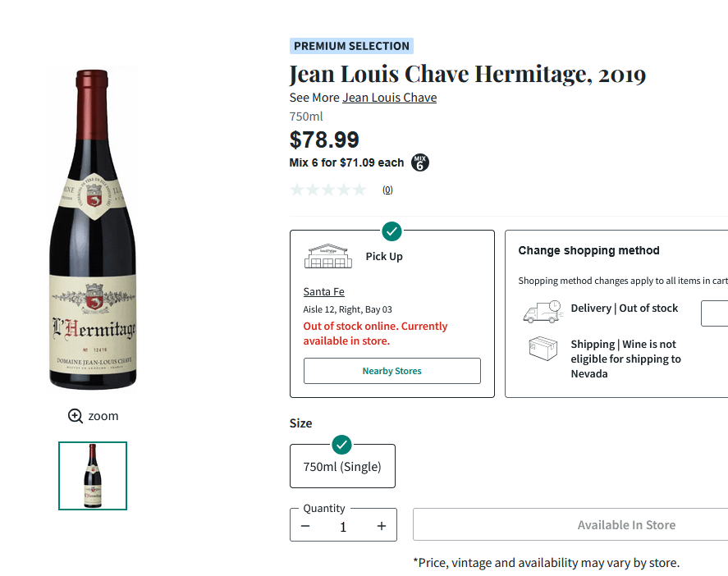Click the shipping box icon

click(x=543, y=349)
